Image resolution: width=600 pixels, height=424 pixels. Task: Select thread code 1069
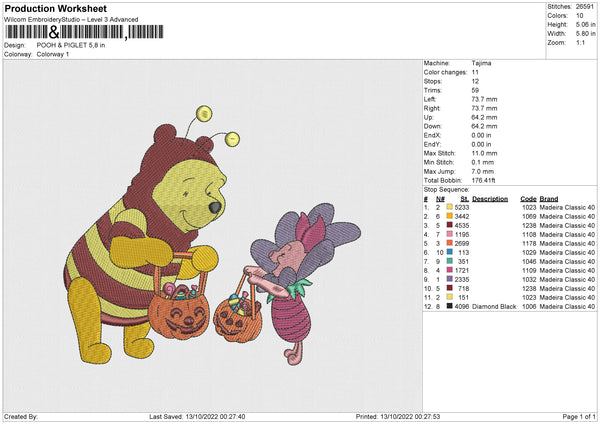pos(529,217)
